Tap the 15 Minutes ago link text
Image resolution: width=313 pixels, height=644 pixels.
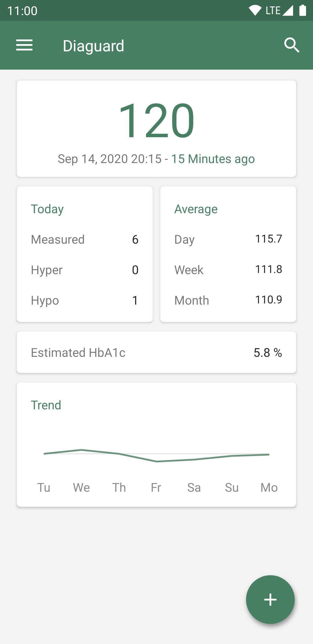coord(213,159)
